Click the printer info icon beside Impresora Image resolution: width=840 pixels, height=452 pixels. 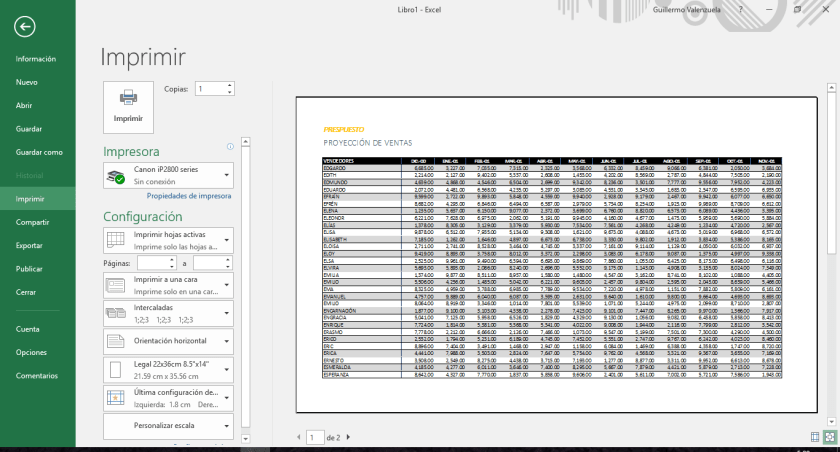tap(230, 147)
